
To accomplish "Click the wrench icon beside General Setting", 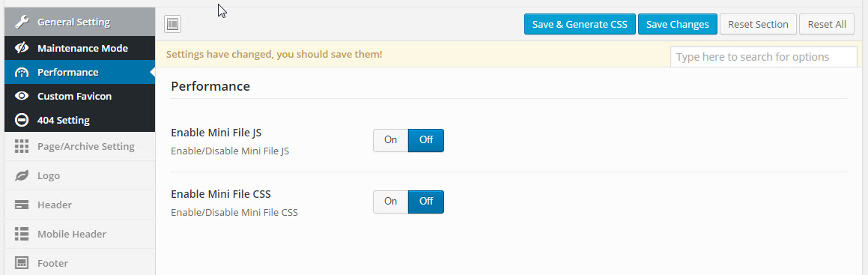I will coord(22,22).
